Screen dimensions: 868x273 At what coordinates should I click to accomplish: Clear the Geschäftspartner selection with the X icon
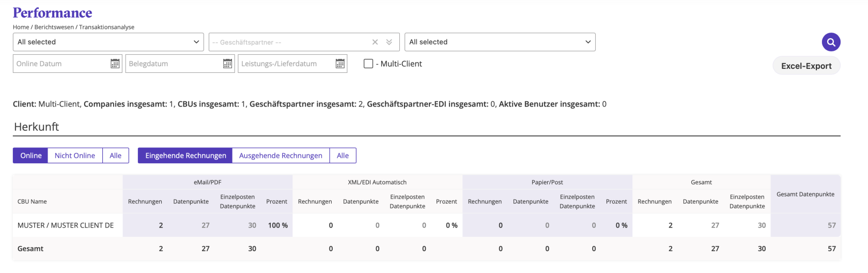click(x=375, y=42)
